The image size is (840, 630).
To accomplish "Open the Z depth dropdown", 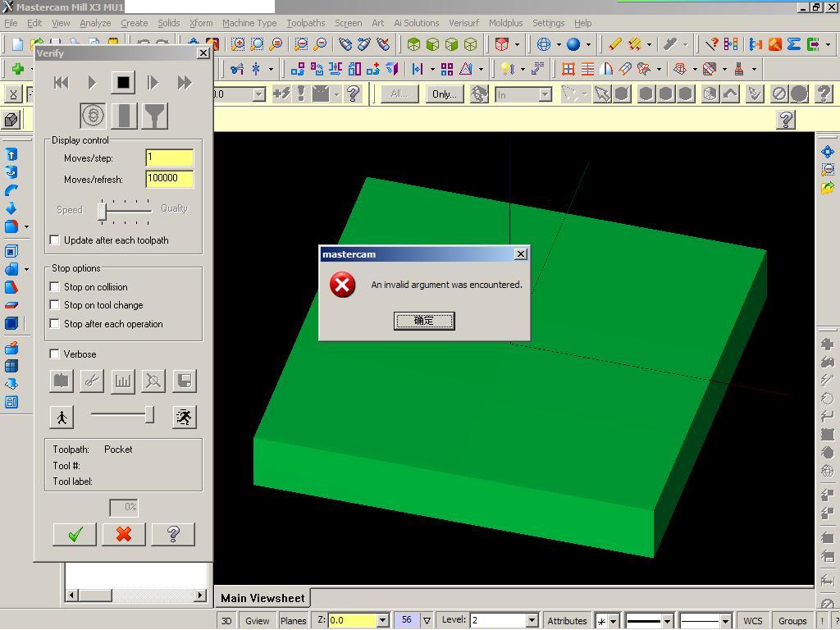I will click(x=382, y=620).
